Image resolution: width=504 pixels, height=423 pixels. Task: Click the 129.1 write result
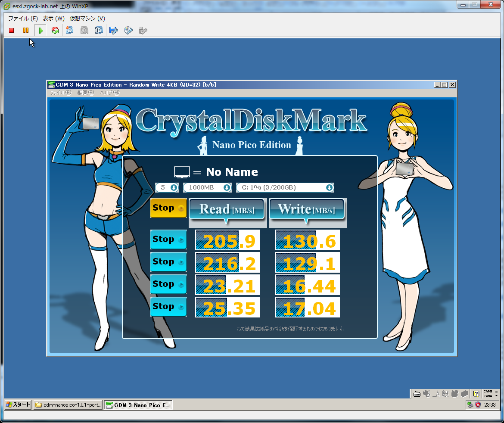coord(308,263)
